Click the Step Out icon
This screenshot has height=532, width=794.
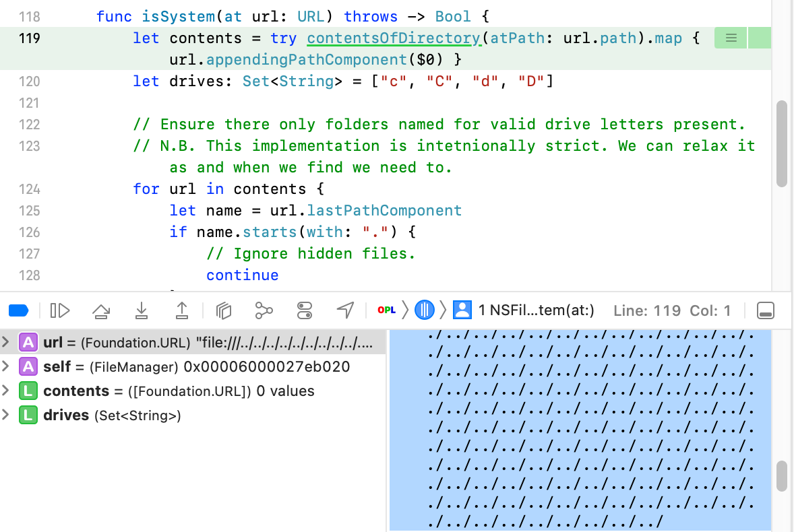click(182, 310)
